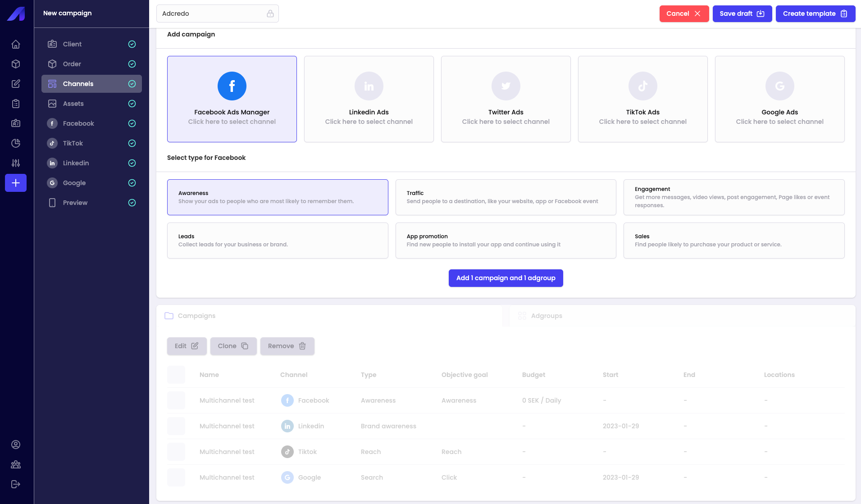Screen dimensions: 861x504
Task: Click the pencil edit icon in left rail
Action: tap(16, 84)
